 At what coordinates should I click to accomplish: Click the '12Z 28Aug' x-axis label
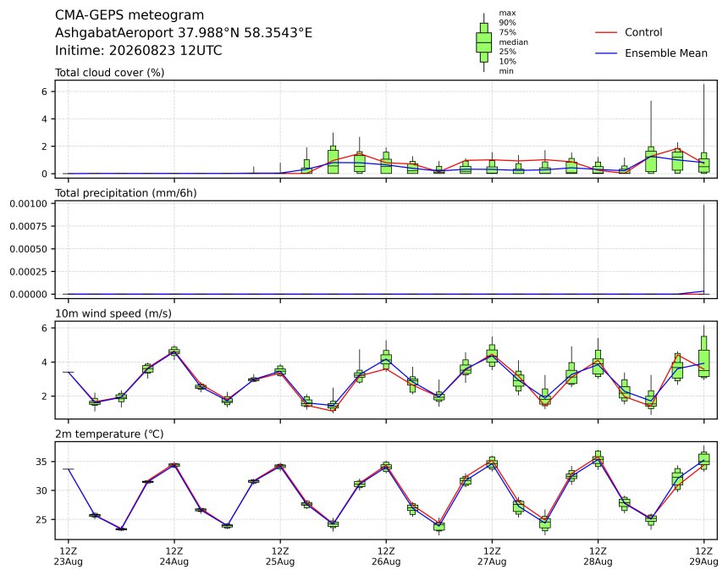[598, 557]
